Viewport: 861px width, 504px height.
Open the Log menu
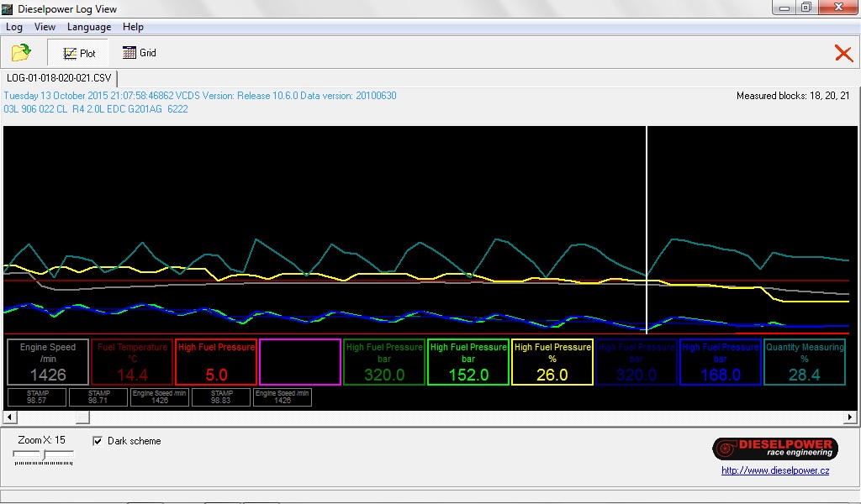[x=14, y=27]
